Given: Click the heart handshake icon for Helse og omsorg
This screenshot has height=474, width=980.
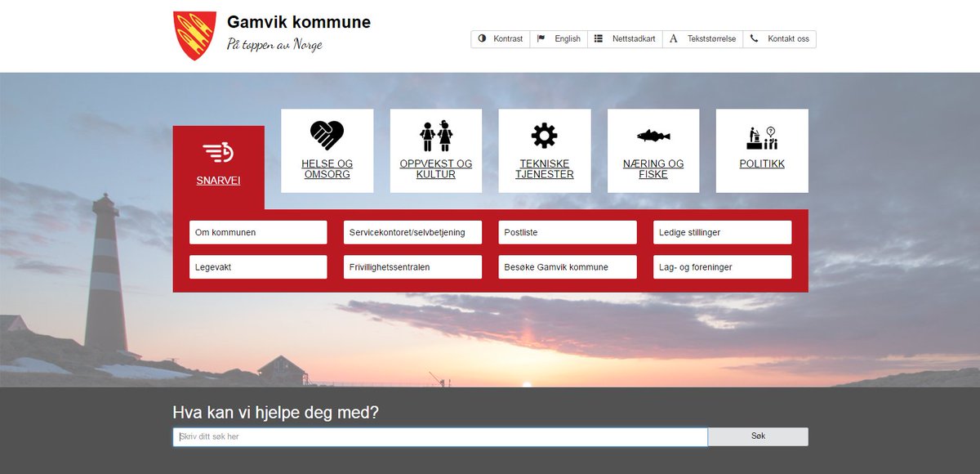Looking at the screenshot, I should 327,136.
